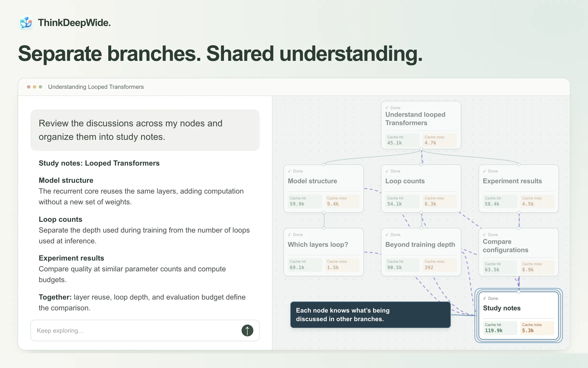Click the cache hit value 45.1k
This screenshot has width=588, height=368.
pos(394,143)
